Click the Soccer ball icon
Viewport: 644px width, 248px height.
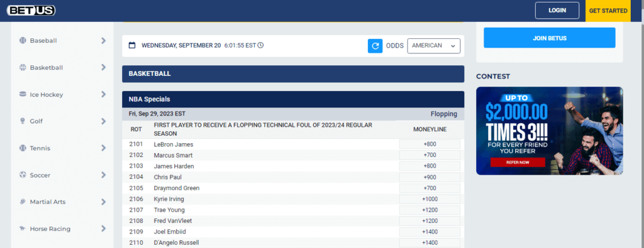click(x=23, y=175)
